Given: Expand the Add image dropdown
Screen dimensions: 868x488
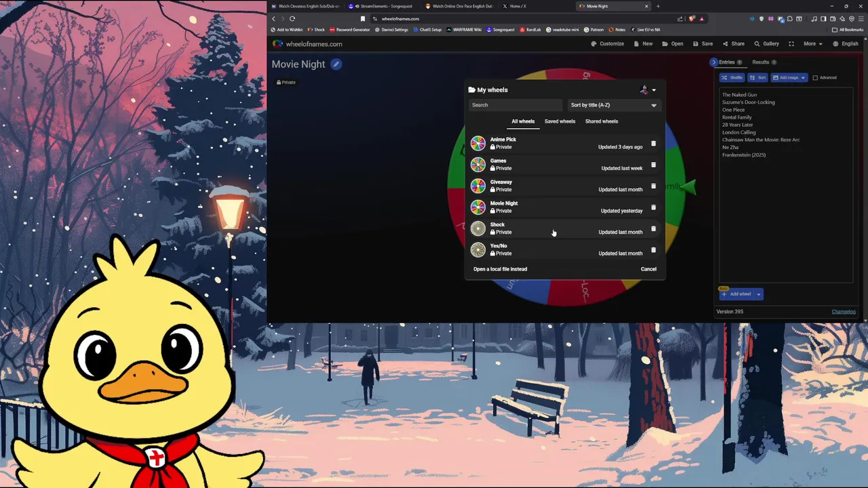Looking at the screenshot, I should 803,78.
